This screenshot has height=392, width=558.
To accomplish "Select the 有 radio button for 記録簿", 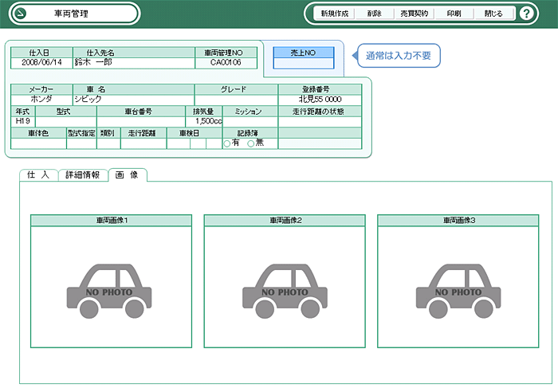I will click(227, 143).
